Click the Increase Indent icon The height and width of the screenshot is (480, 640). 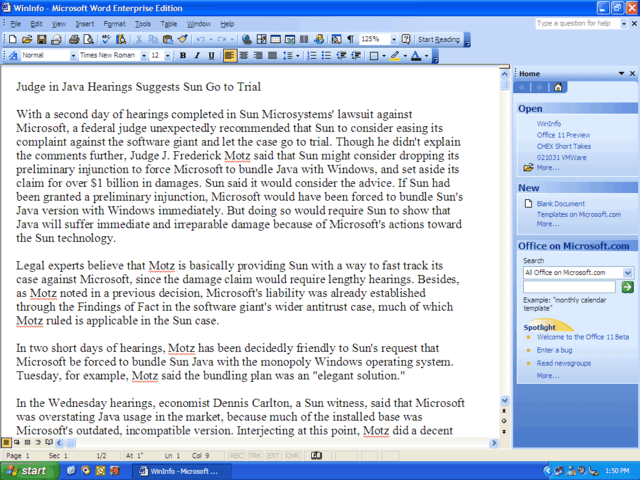pos(356,56)
